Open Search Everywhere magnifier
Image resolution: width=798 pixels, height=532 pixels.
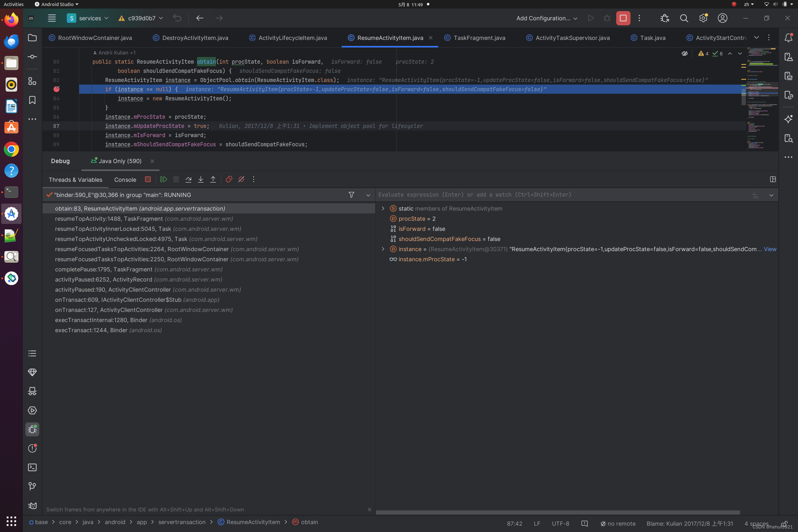point(684,18)
